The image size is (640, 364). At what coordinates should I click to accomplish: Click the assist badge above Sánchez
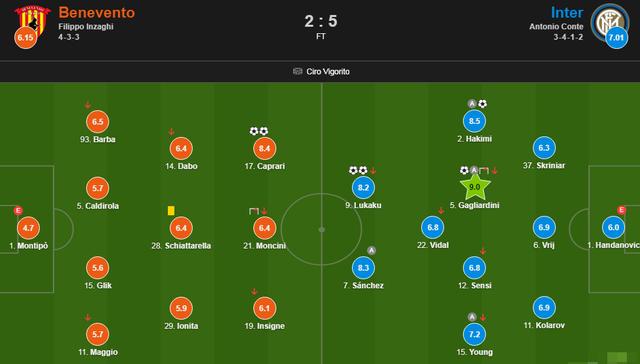pos(371,251)
